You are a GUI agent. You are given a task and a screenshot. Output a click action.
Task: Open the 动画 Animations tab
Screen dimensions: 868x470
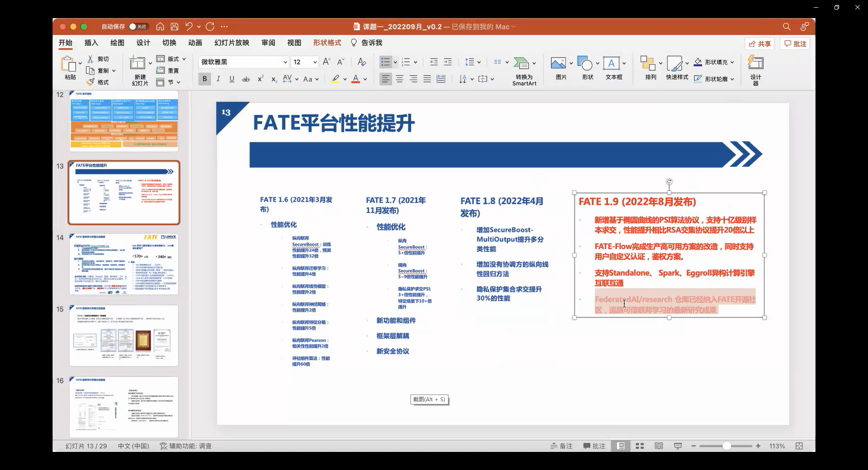[x=195, y=42]
